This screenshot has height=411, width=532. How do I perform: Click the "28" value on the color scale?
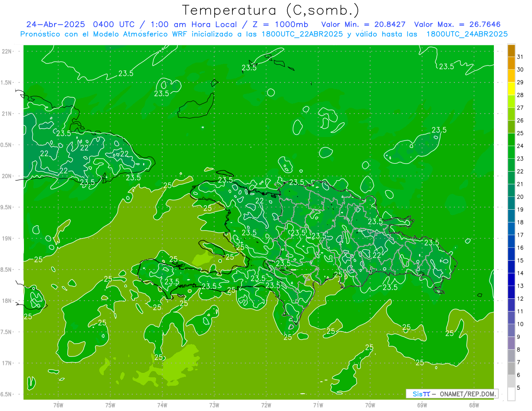(x=520, y=95)
